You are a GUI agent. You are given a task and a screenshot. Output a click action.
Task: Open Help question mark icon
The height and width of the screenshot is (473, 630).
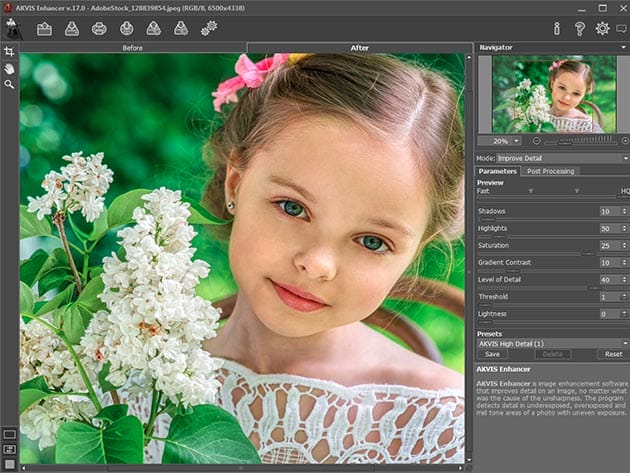tap(579, 28)
